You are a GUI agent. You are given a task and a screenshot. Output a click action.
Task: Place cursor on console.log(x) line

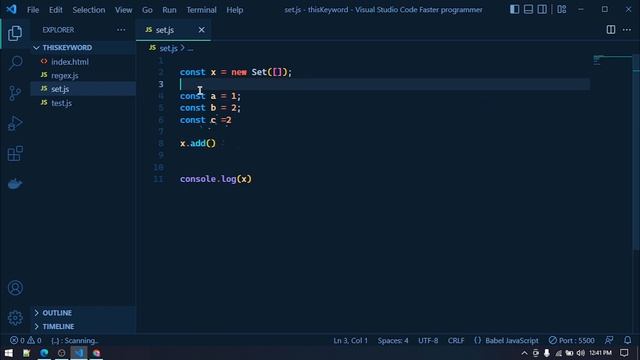coord(216,179)
